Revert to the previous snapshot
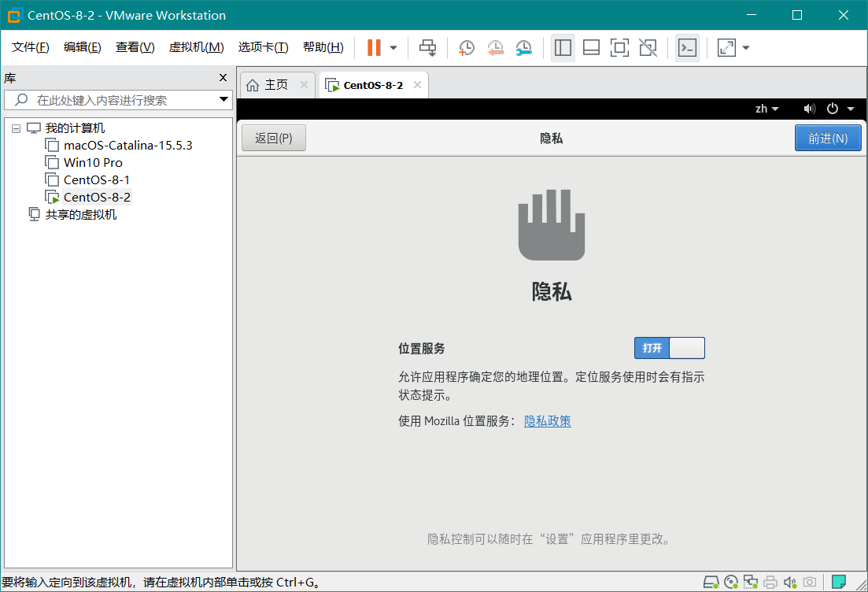The image size is (868, 592). pos(495,48)
